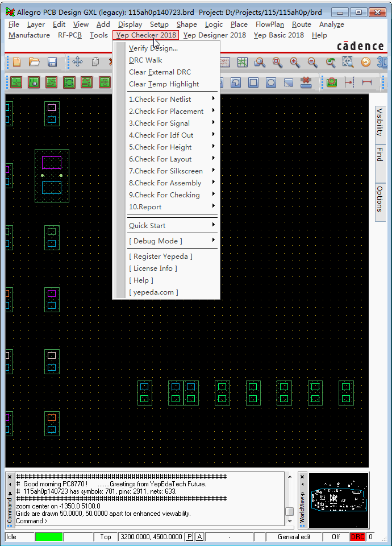Open the 3D viewer icon
Screen dimensions: 392x546
pos(382,63)
